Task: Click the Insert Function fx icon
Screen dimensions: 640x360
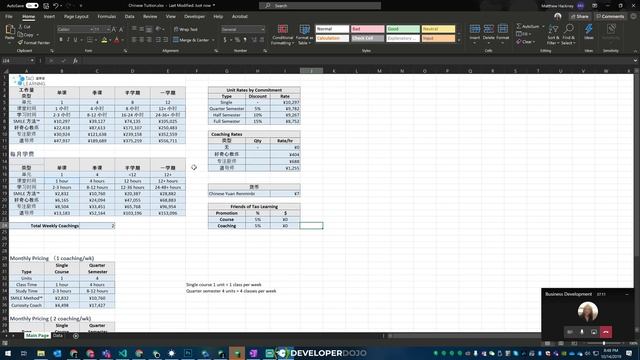Action: point(75,61)
